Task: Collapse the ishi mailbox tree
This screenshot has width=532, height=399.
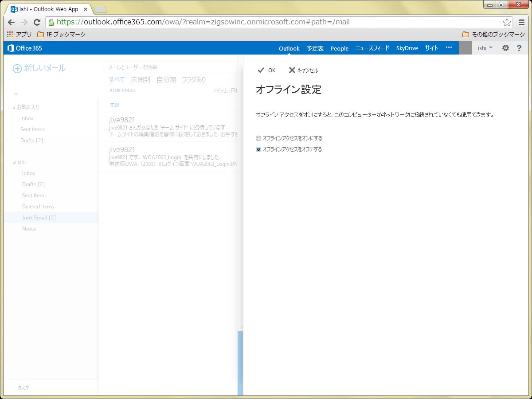Action: 14,163
